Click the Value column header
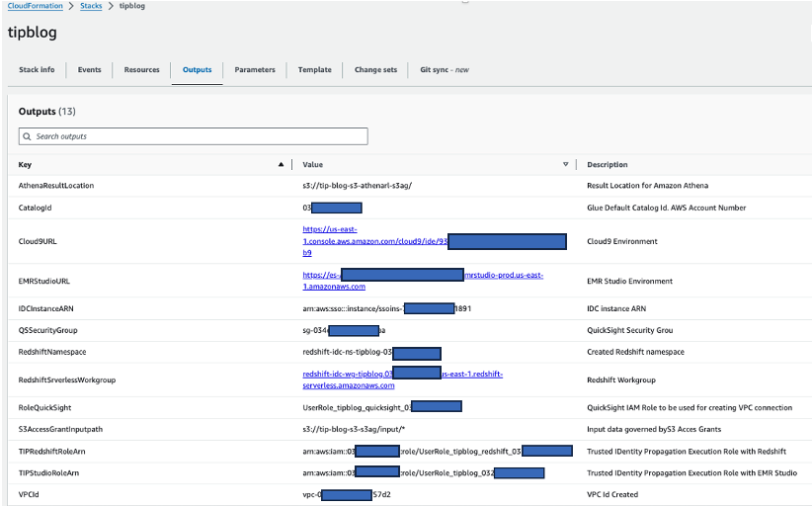This screenshot has height=506, width=812. (313, 165)
